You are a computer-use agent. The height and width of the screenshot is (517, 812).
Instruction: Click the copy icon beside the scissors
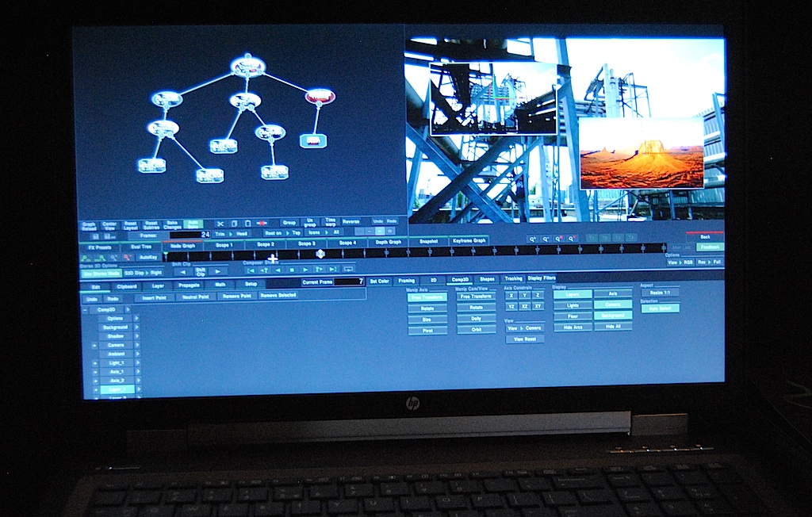click(x=234, y=224)
